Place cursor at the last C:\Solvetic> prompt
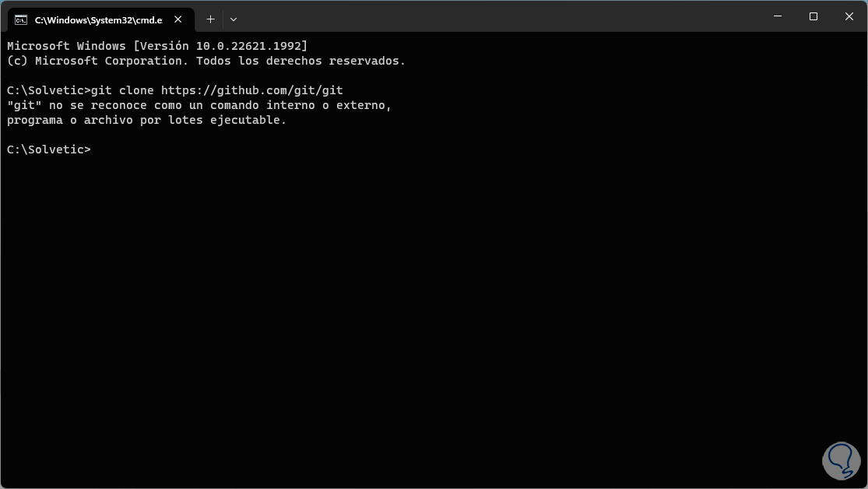Screen dimensions: 868x489 [94, 150]
